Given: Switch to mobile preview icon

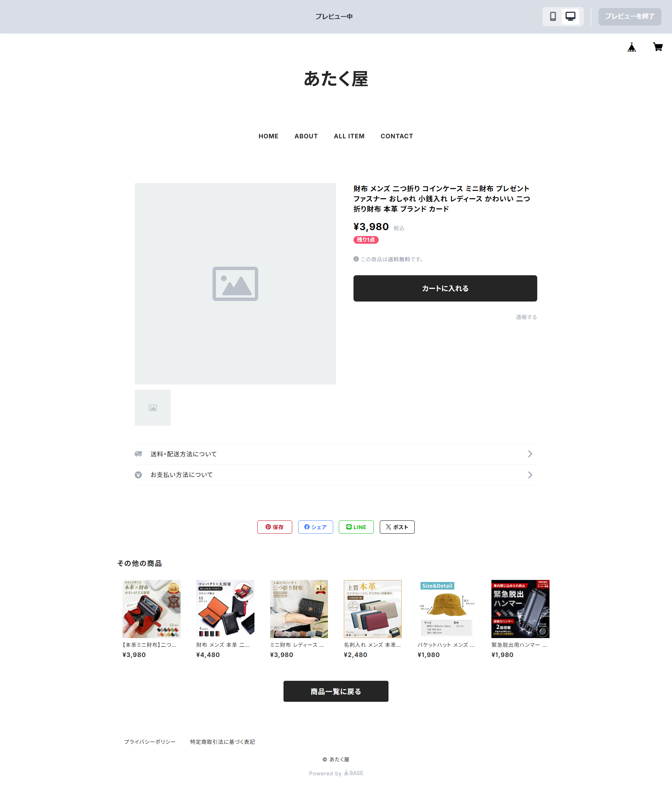Looking at the screenshot, I should [x=553, y=16].
